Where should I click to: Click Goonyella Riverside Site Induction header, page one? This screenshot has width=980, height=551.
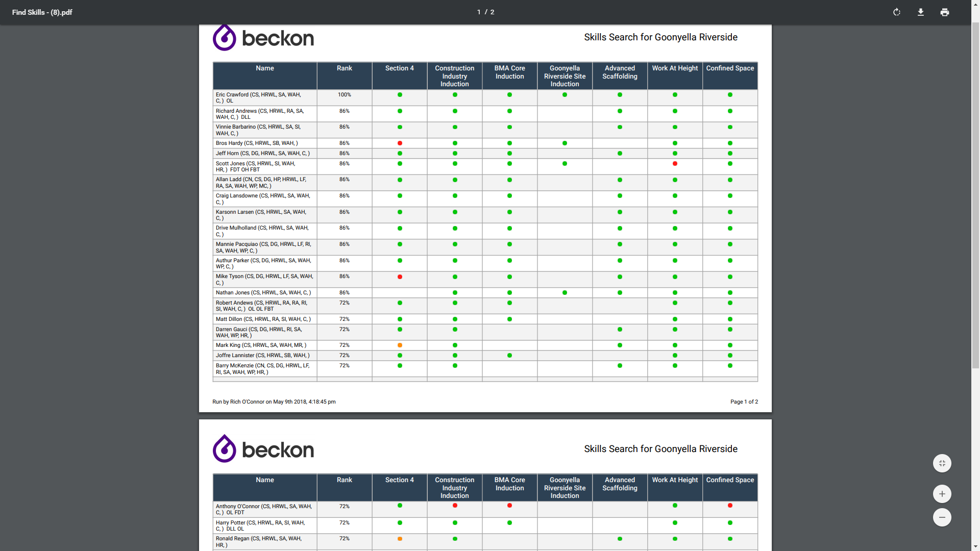(565, 76)
